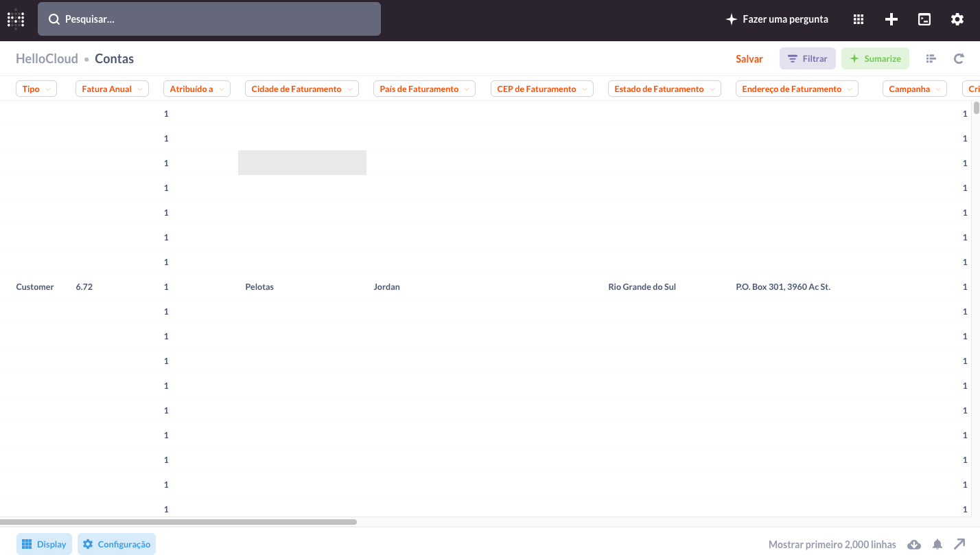The width and height of the screenshot is (980, 555).
Task: Open the settings gear icon
Action: pyautogui.click(x=957, y=19)
